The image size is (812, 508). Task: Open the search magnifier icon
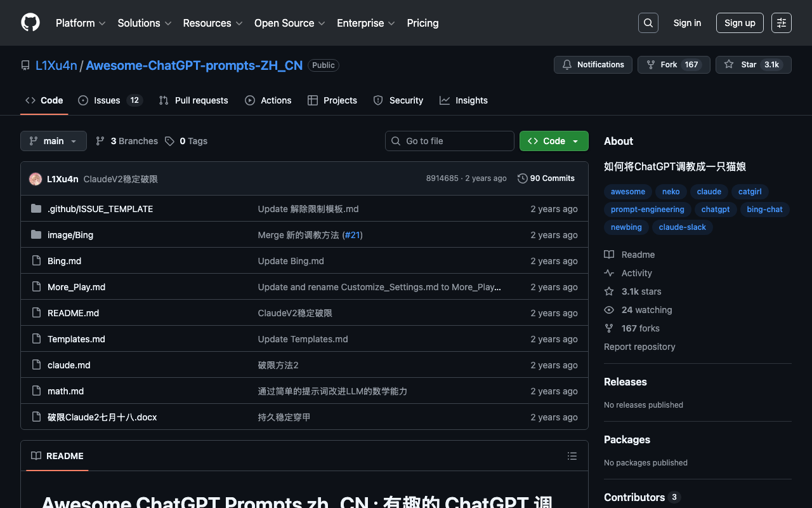648,23
